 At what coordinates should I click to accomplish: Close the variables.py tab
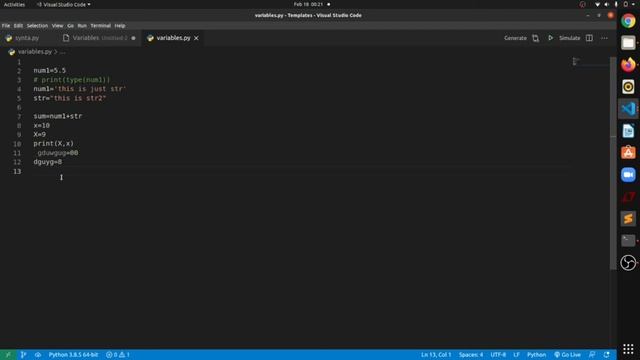tap(196, 38)
